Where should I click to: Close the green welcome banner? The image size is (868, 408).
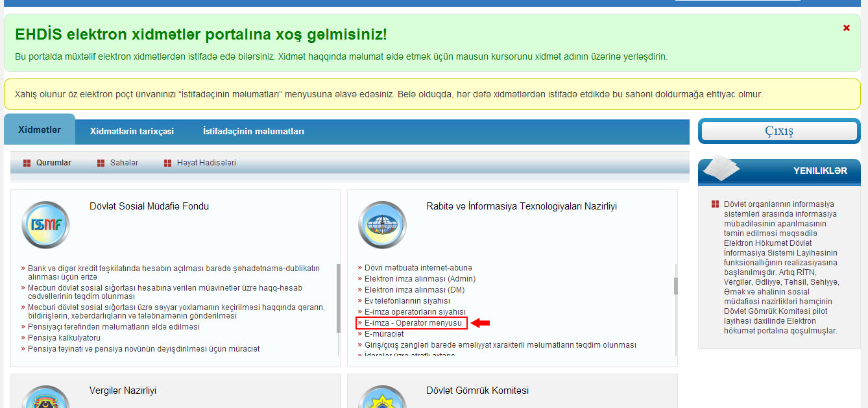(x=846, y=28)
